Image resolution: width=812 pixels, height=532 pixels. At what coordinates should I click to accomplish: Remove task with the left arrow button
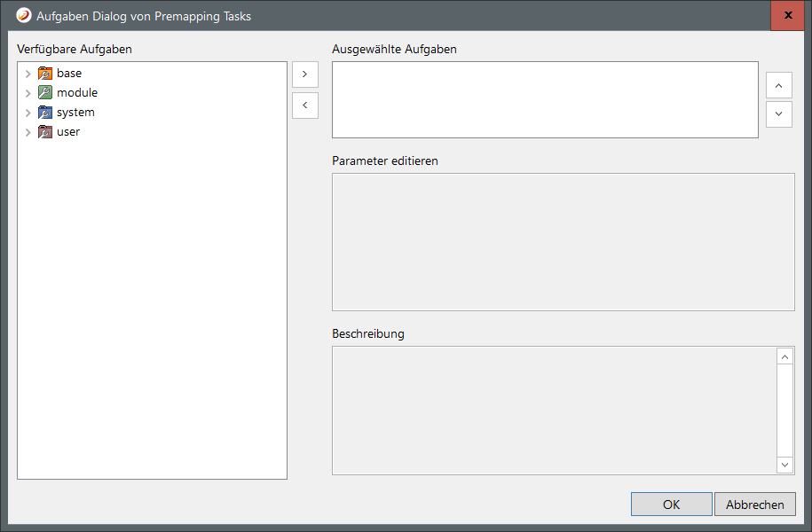[304, 106]
